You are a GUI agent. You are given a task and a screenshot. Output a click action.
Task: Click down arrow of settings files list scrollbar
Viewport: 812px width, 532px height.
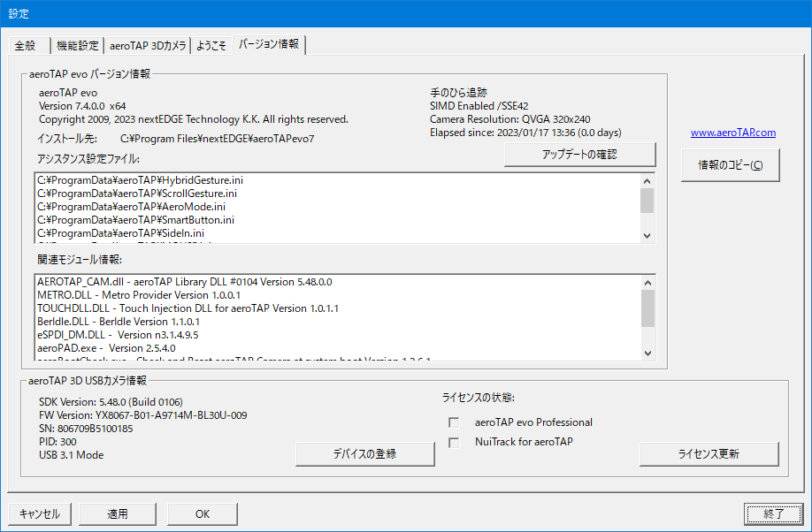[647, 235]
